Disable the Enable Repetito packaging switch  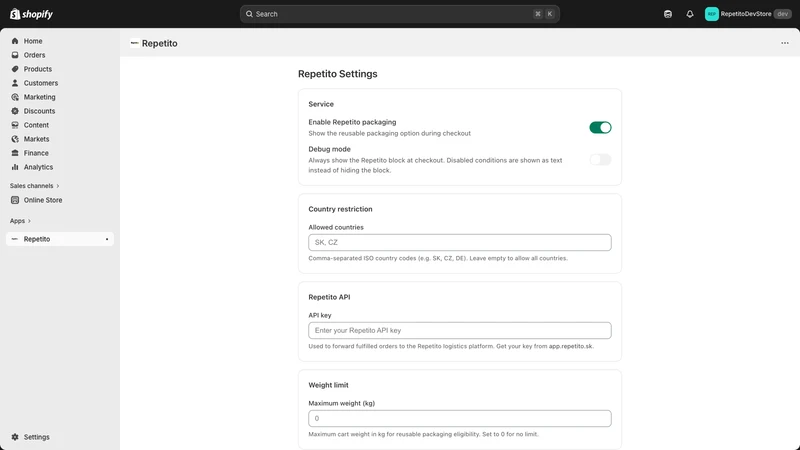tap(600, 128)
